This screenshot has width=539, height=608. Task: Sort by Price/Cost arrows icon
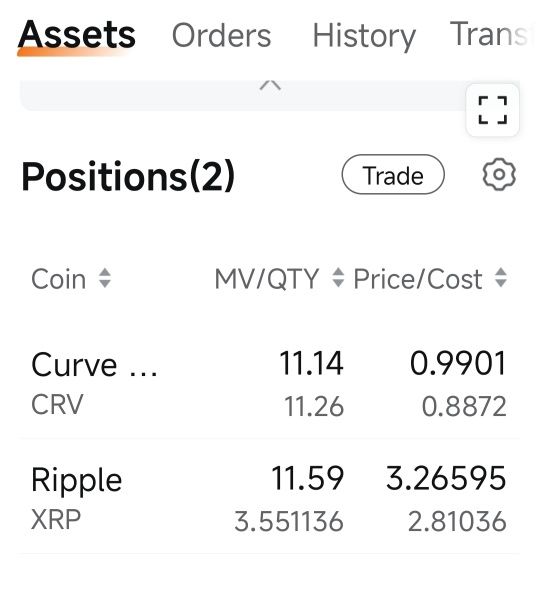501,278
